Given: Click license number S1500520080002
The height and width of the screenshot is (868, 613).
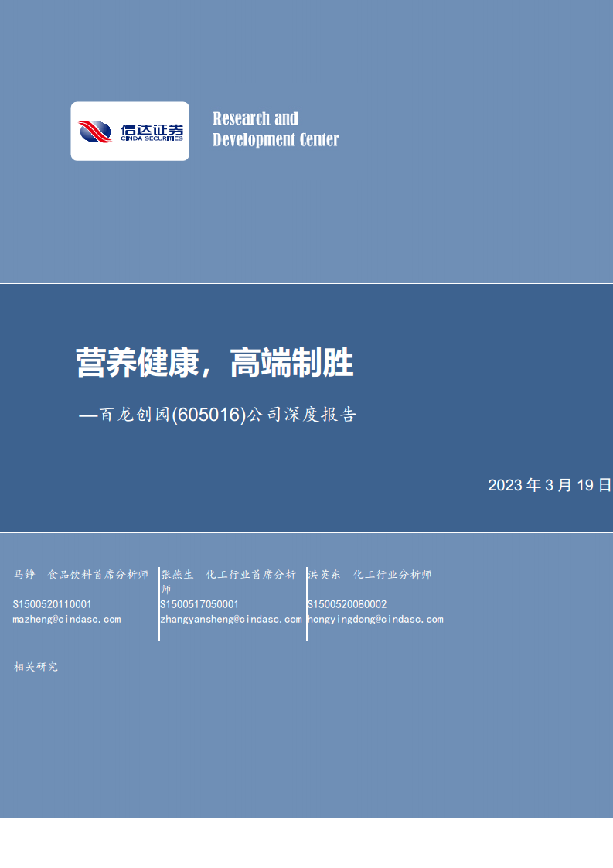Looking at the screenshot, I should click(347, 604).
